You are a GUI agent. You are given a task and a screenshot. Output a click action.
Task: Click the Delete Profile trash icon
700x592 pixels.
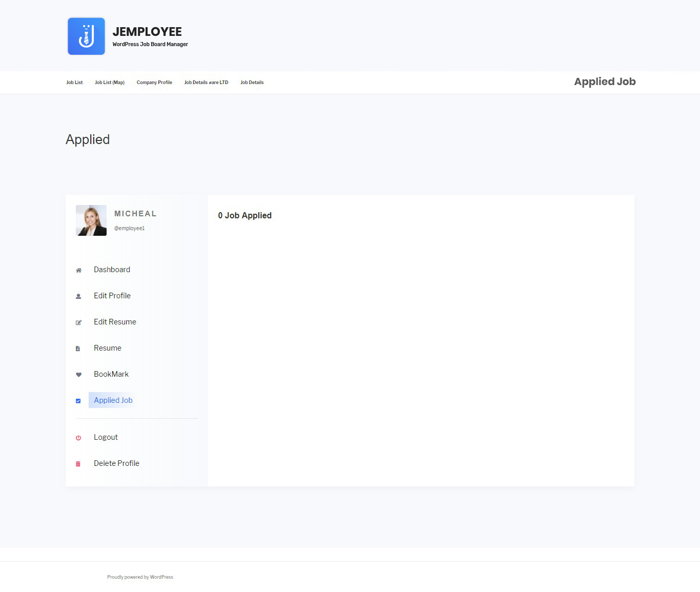coord(78,464)
